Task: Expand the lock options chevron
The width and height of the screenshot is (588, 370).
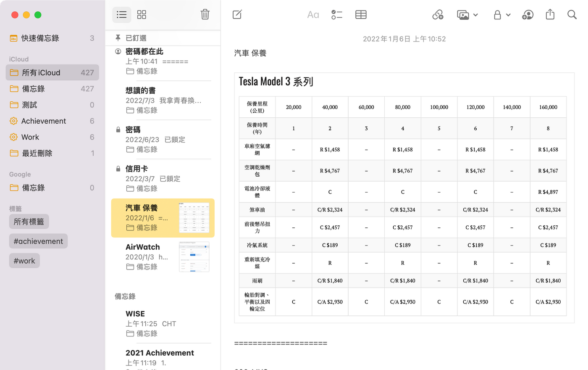Action: click(508, 15)
